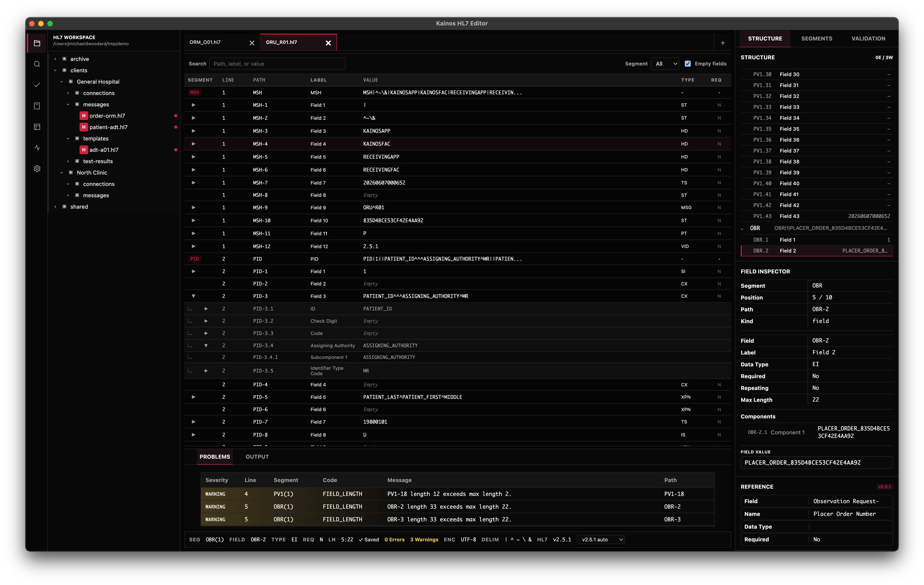Select OBR-2.1 Component 1 in inspector
Screen dimensions: 924x585
816,432
